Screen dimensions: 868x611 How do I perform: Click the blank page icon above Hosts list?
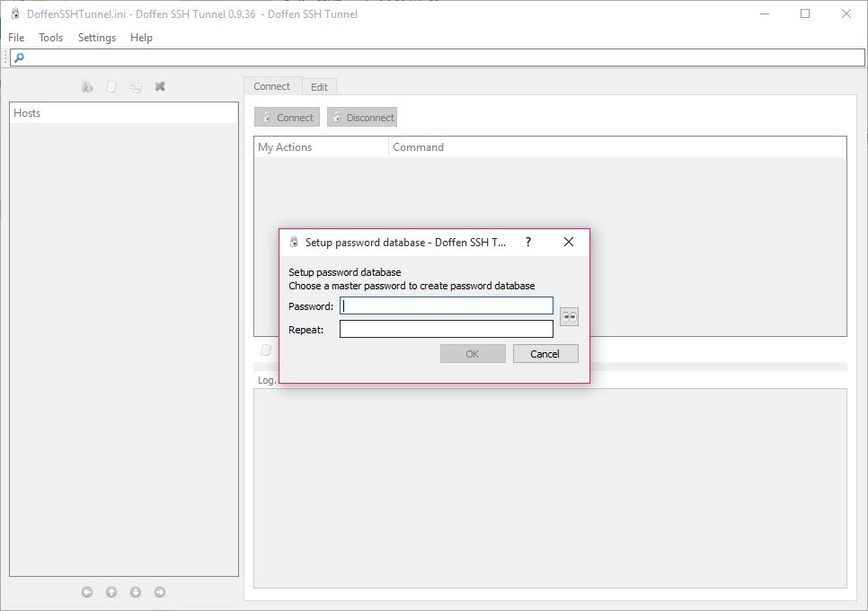(111, 86)
